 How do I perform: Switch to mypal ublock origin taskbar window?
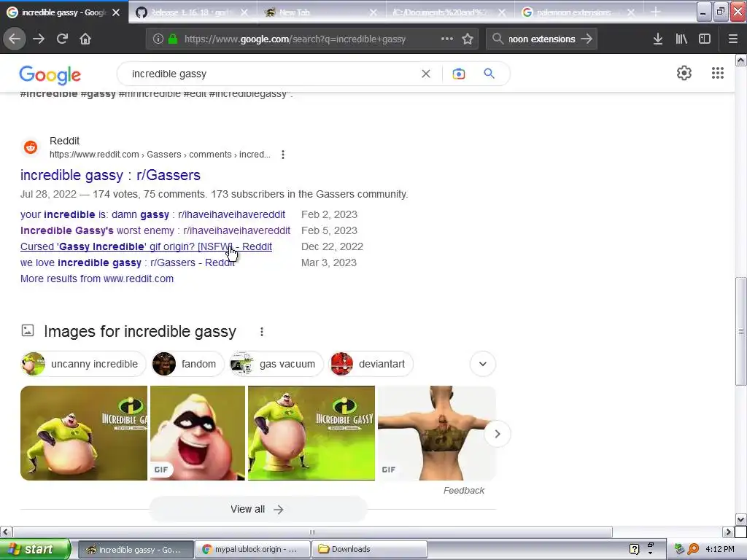point(252,550)
